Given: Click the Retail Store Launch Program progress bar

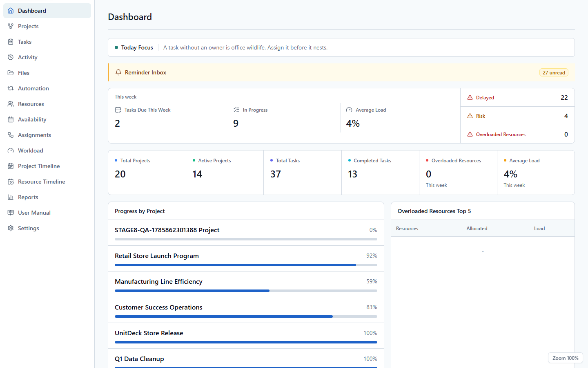Looking at the screenshot, I should [246, 265].
